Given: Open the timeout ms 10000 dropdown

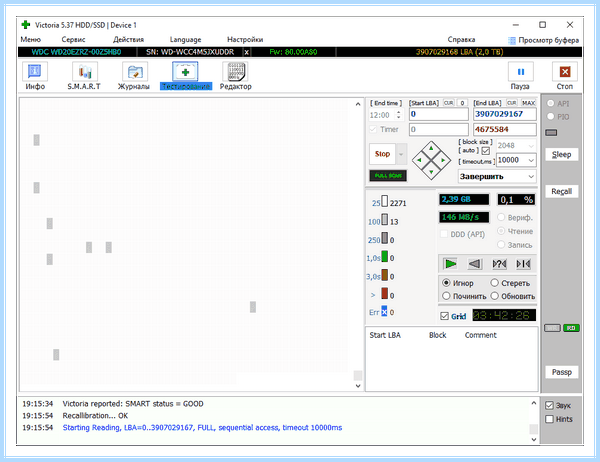Looking at the screenshot, I should pyautogui.click(x=531, y=160).
